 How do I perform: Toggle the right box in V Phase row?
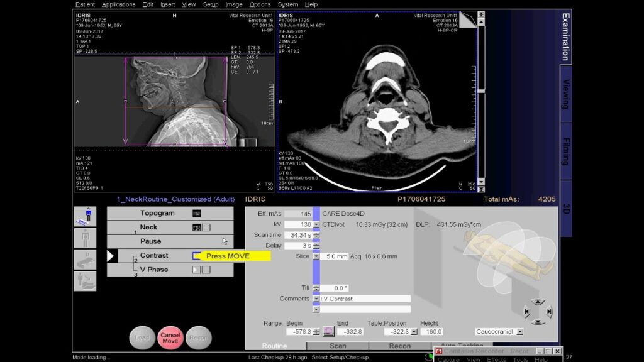(206, 270)
